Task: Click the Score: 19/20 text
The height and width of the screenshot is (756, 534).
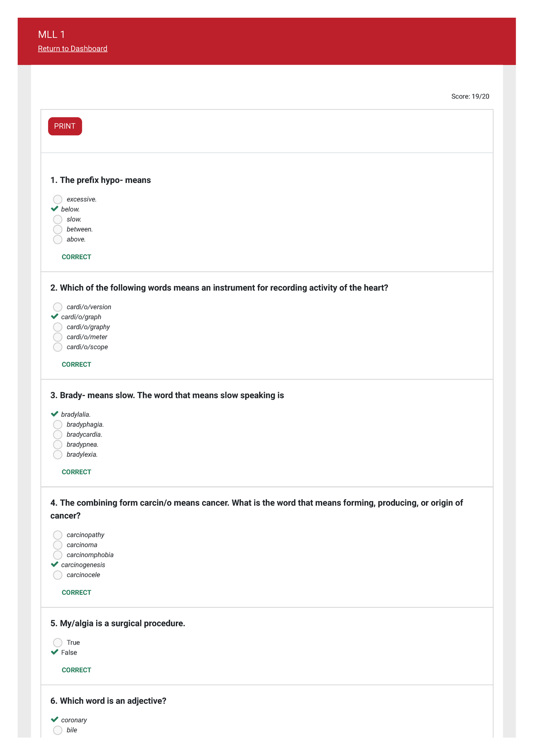Action: (470, 96)
